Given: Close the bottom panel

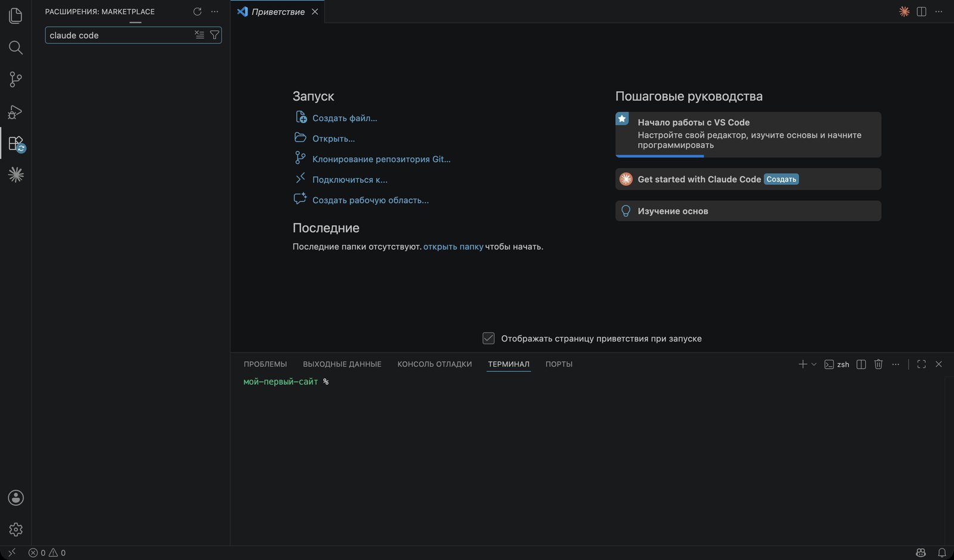Looking at the screenshot, I should point(938,364).
